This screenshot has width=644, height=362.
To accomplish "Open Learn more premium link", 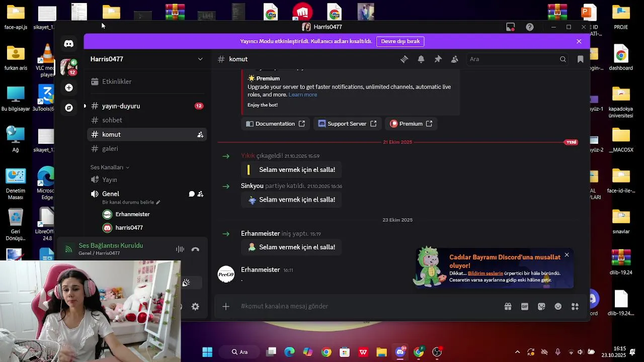I will pyautogui.click(x=303, y=95).
